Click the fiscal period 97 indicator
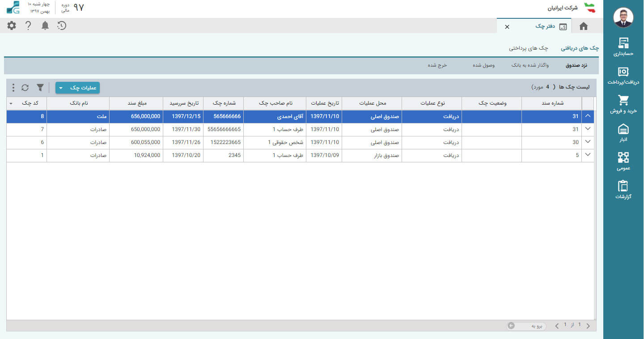Viewport: 644px width, 339px height. pos(79,8)
